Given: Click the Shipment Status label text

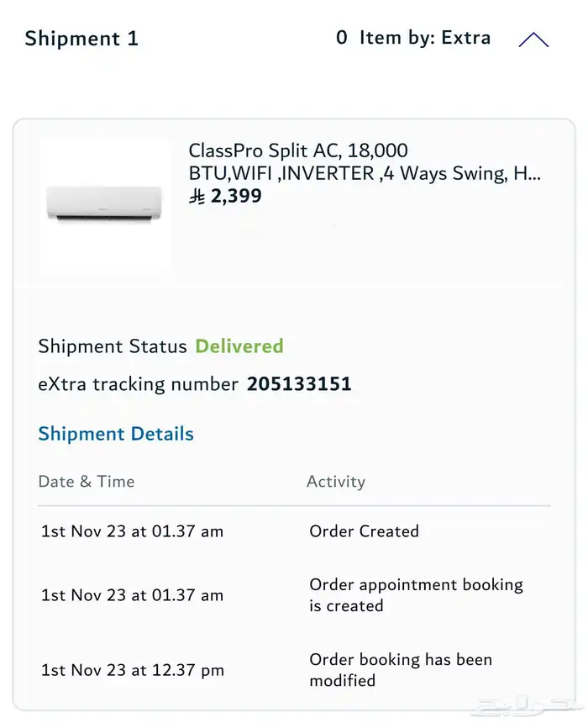Looking at the screenshot, I should (113, 346).
